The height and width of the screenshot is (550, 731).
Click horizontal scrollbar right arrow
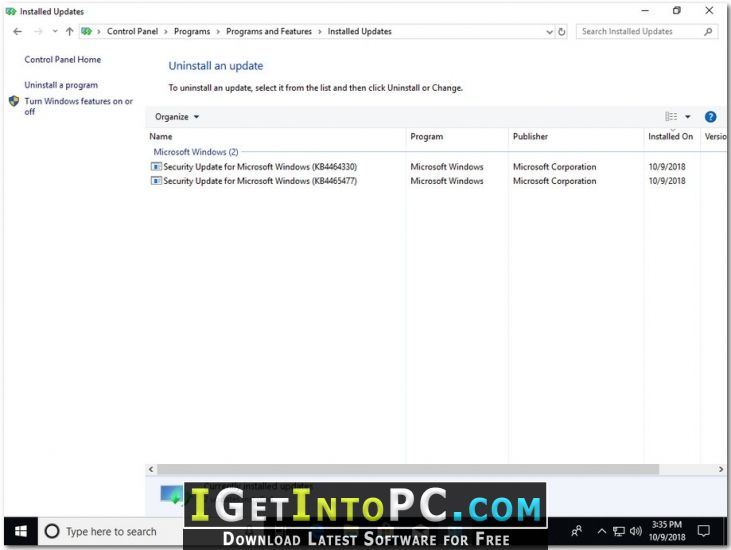[x=721, y=469]
